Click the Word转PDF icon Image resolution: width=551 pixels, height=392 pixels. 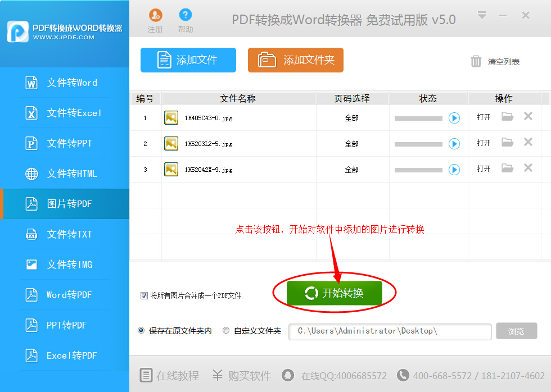pos(31,295)
